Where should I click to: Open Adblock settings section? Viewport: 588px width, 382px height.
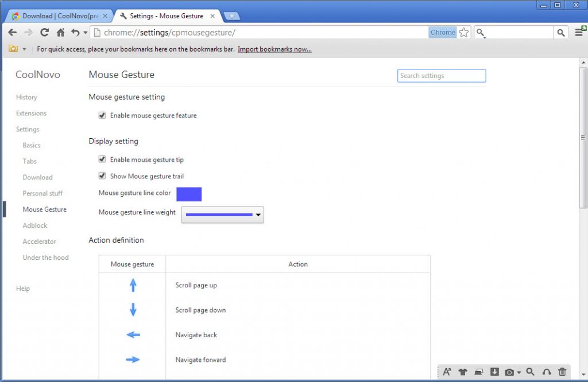click(35, 225)
